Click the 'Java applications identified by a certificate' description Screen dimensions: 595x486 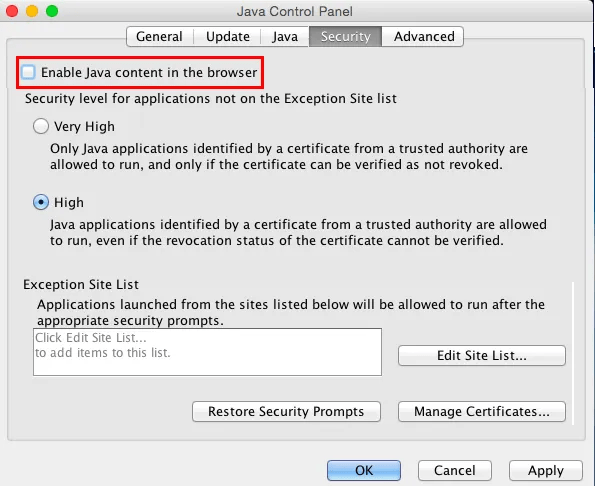[x=298, y=232]
